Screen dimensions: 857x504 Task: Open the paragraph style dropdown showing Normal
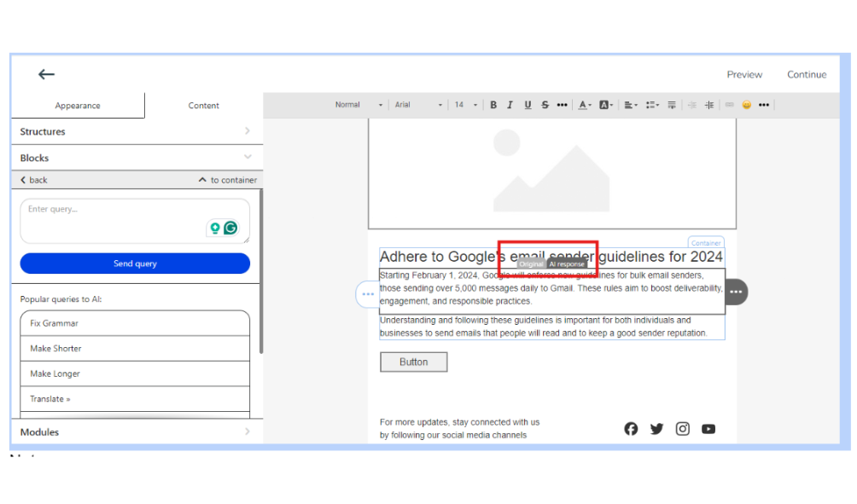[359, 105]
